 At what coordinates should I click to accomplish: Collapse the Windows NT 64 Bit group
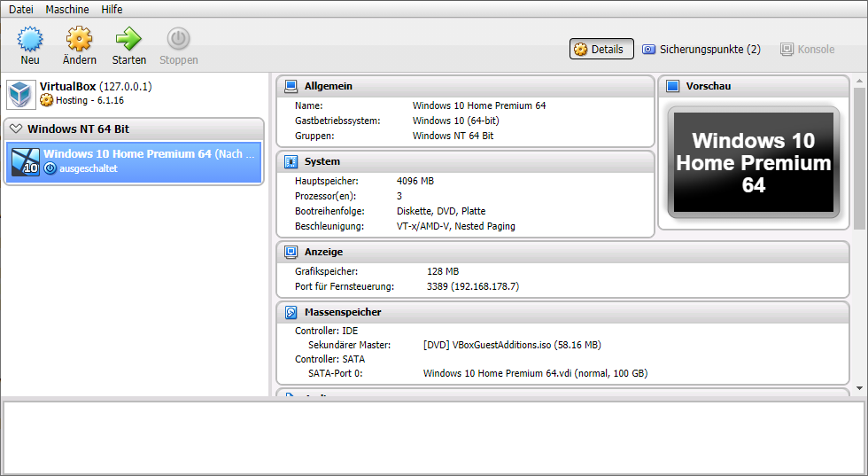(x=16, y=129)
